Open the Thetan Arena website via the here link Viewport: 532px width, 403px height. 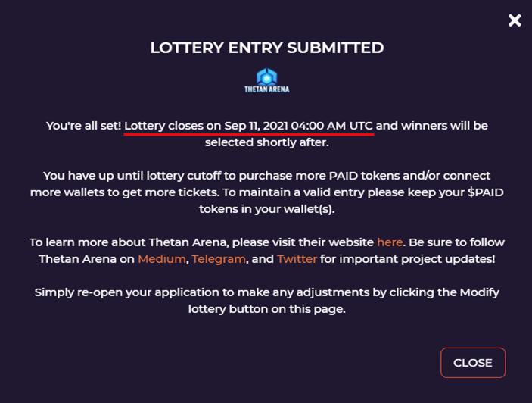coord(390,242)
